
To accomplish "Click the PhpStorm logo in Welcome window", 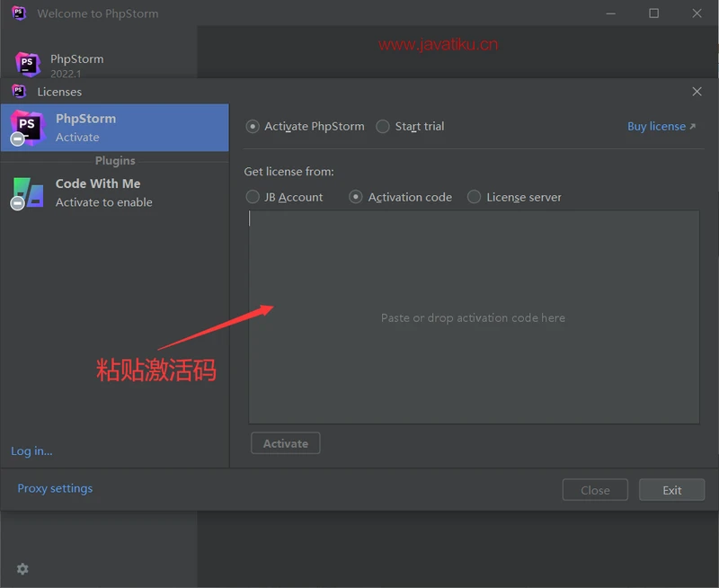I will coord(28,64).
